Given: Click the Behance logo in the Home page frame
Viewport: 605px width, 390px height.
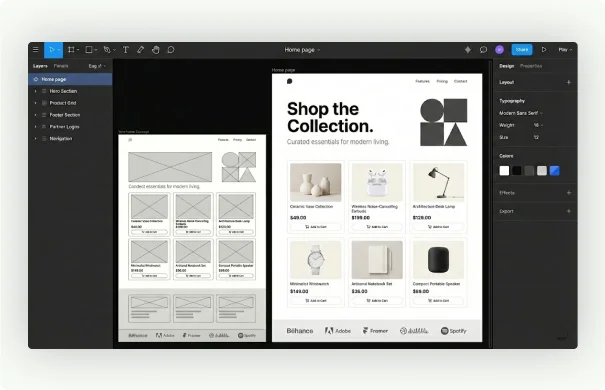Looking at the screenshot, I should pos(300,331).
